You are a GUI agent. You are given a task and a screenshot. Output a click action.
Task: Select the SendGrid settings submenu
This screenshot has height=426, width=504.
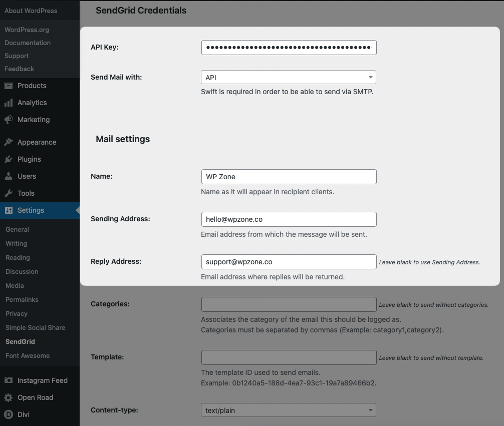tap(20, 342)
